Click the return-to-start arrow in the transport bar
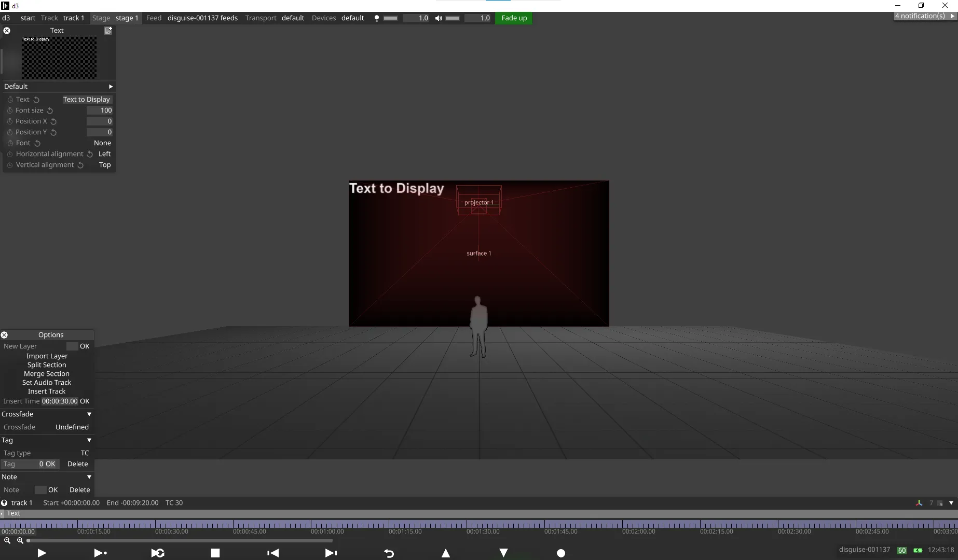Image resolution: width=958 pixels, height=560 pixels. [x=389, y=553]
